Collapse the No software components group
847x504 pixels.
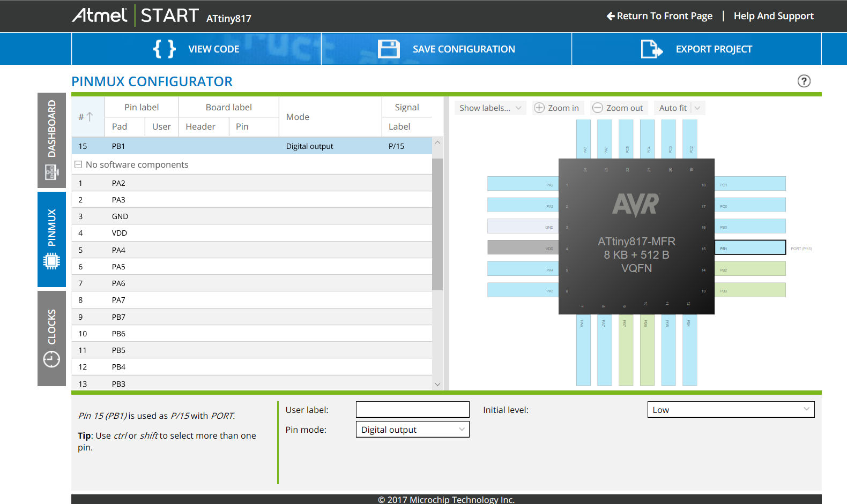[78, 164]
